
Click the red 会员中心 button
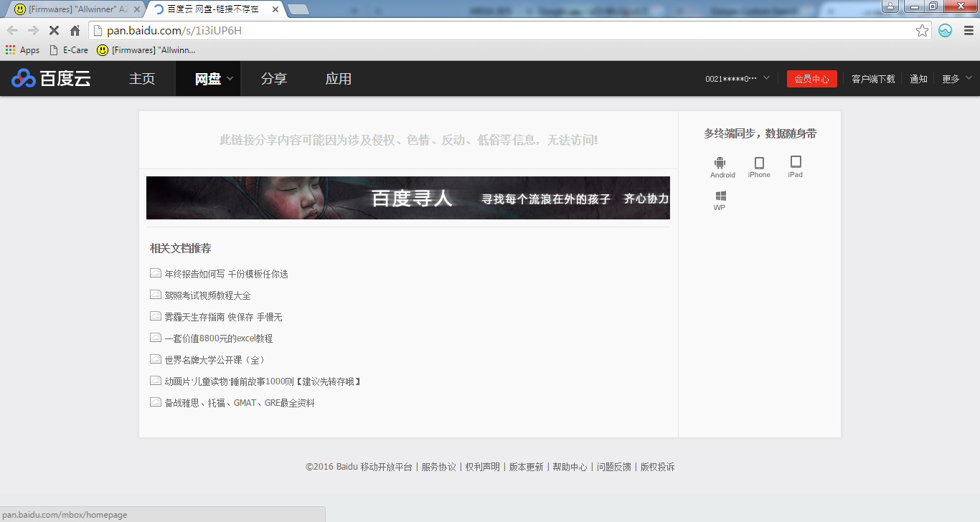pos(811,79)
